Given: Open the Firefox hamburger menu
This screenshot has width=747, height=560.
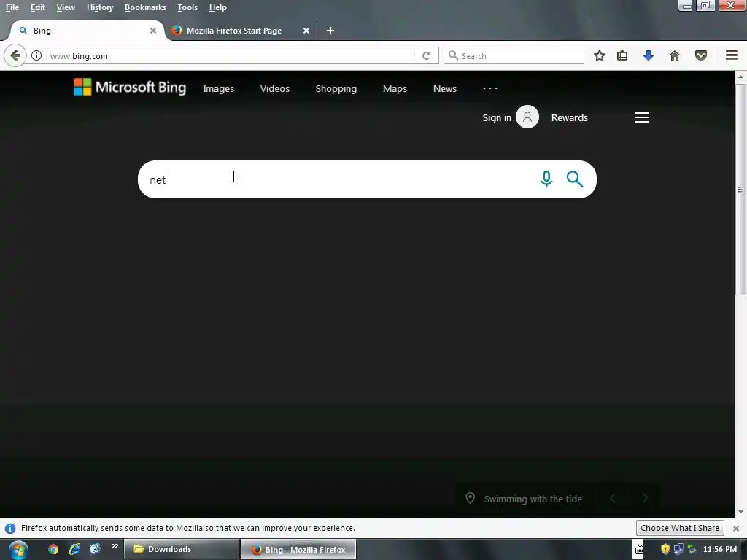Looking at the screenshot, I should coord(731,55).
